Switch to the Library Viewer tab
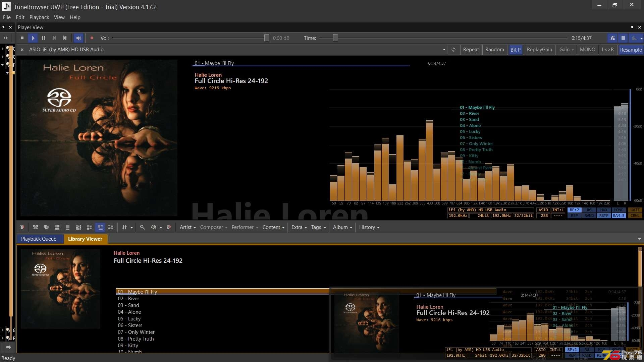 pyautogui.click(x=85, y=239)
